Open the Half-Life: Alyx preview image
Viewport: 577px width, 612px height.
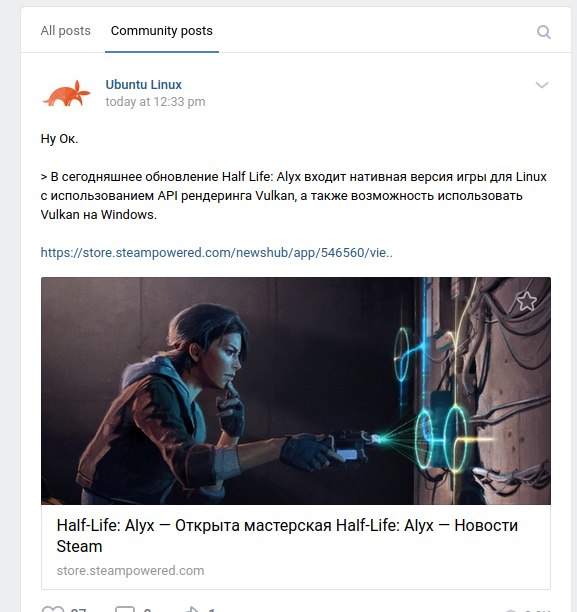[296, 391]
